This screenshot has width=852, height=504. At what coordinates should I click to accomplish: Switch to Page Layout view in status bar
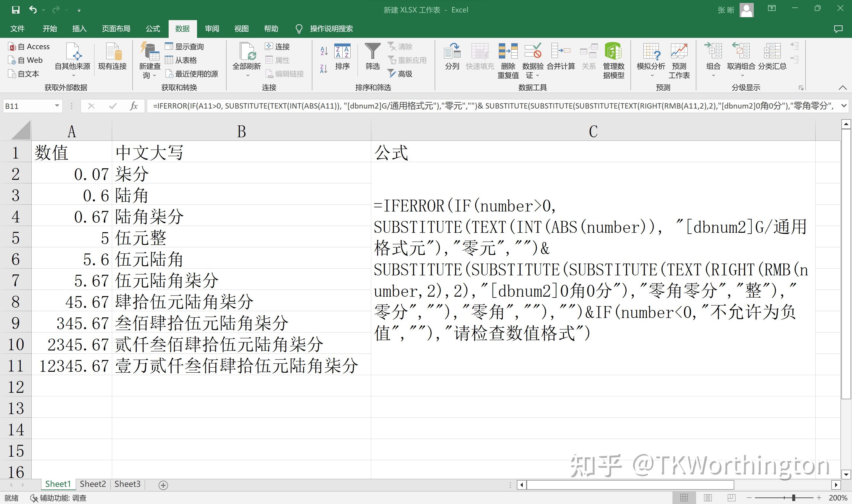pos(708,498)
